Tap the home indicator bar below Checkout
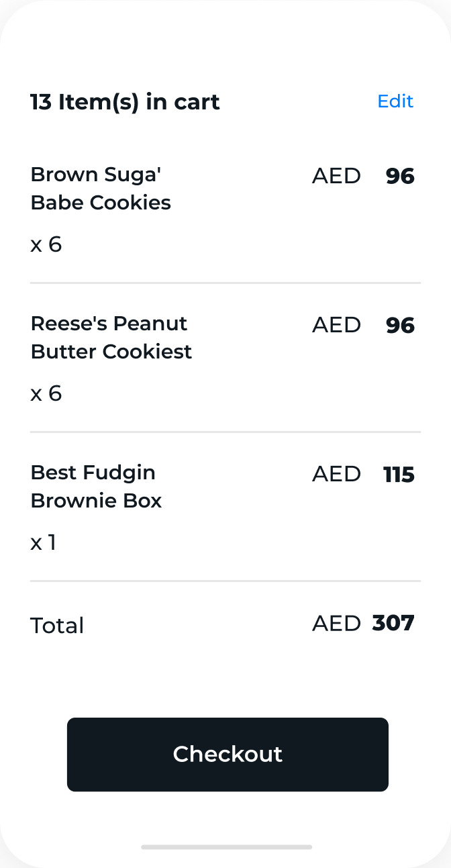The image size is (451, 868). point(226,847)
